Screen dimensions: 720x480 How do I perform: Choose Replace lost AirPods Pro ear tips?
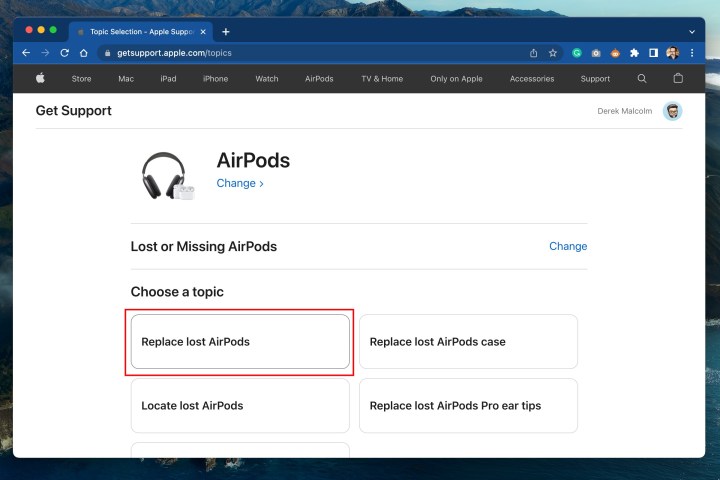pyautogui.click(x=468, y=405)
